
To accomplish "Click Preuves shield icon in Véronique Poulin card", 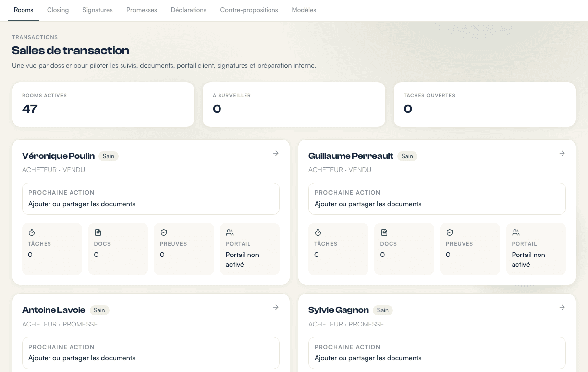I will (164, 232).
